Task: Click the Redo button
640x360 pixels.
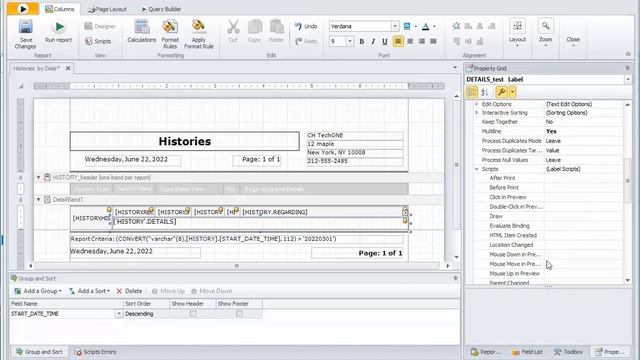Action: point(306,41)
